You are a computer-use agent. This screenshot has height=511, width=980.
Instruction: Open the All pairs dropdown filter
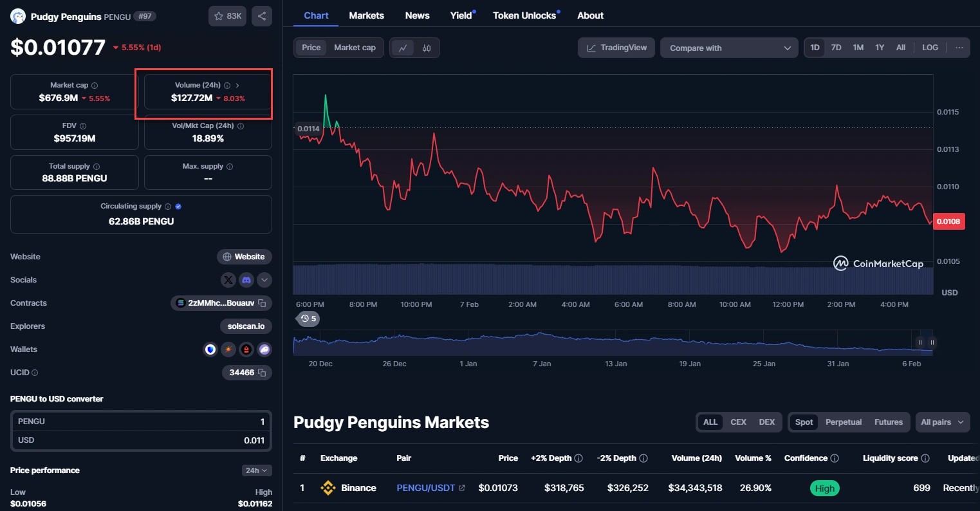click(942, 422)
